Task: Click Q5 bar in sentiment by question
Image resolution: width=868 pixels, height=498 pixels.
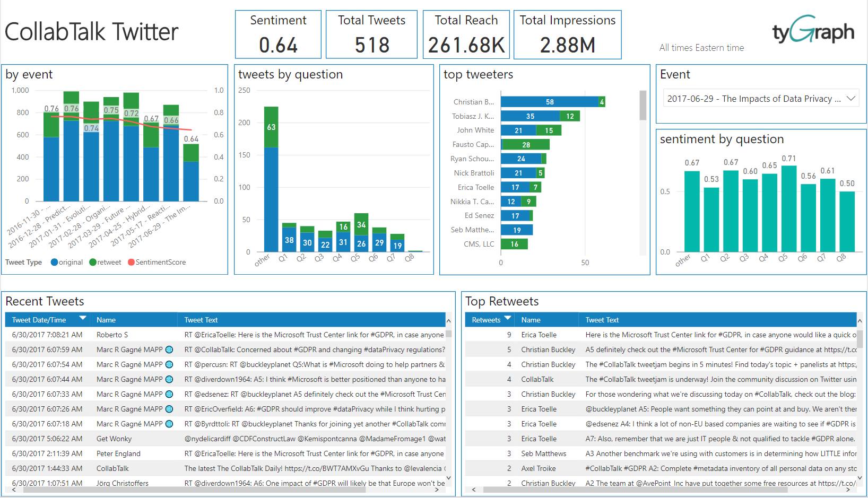Action: pos(789,209)
